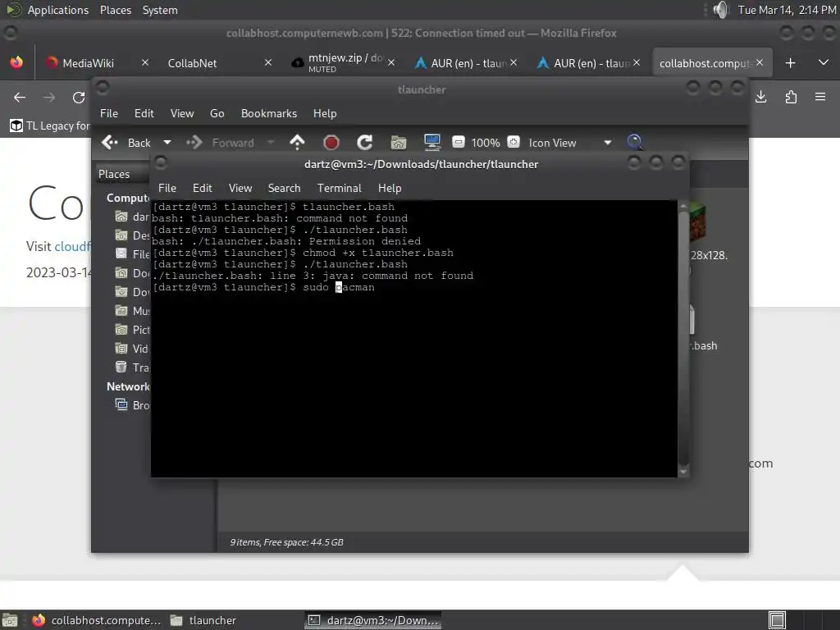Screen dimensions: 840x630
Task: Click the terminal's vertical scrollbar
Action: coord(683,339)
